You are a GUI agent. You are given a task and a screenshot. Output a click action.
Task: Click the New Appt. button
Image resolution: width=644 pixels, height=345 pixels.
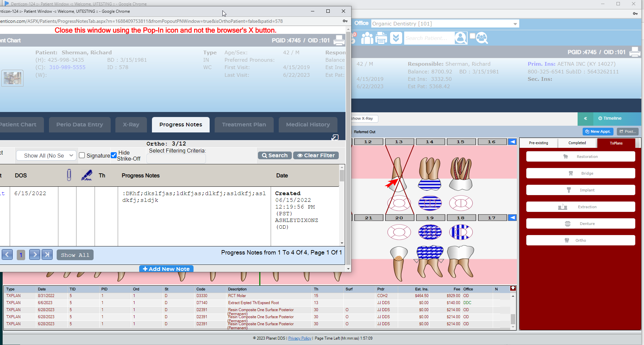598,132
